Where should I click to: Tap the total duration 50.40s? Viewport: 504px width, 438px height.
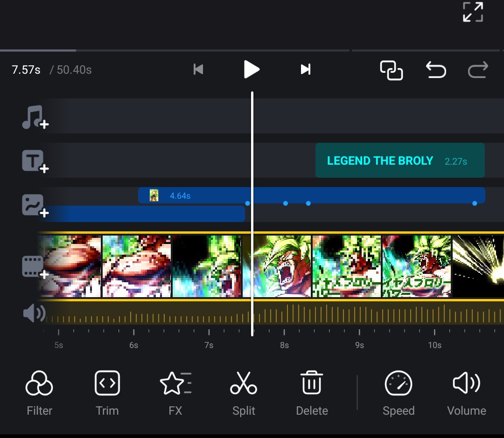click(x=74, y=70)
